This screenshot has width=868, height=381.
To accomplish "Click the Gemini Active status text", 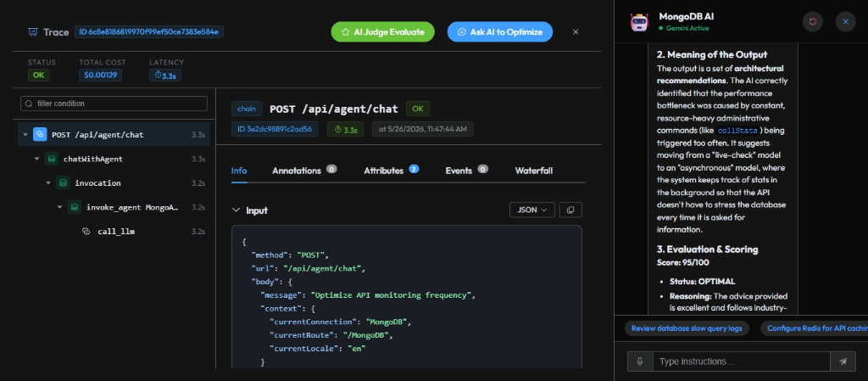I will coord(687,28).
